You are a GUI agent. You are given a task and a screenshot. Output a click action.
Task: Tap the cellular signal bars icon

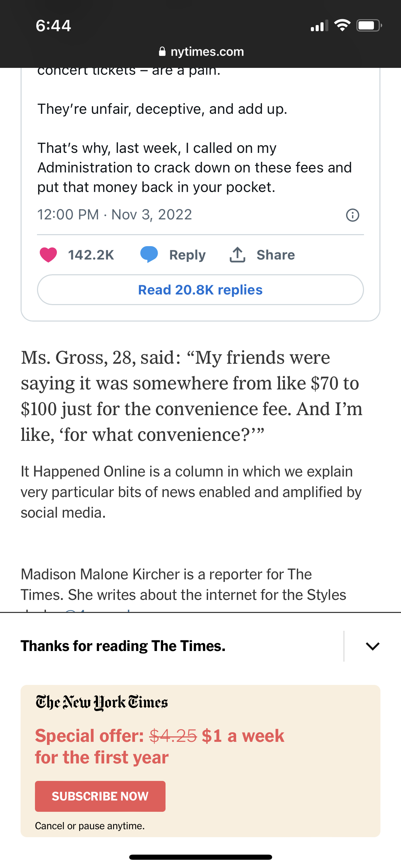pyautogui.click(x=319, y=26)
